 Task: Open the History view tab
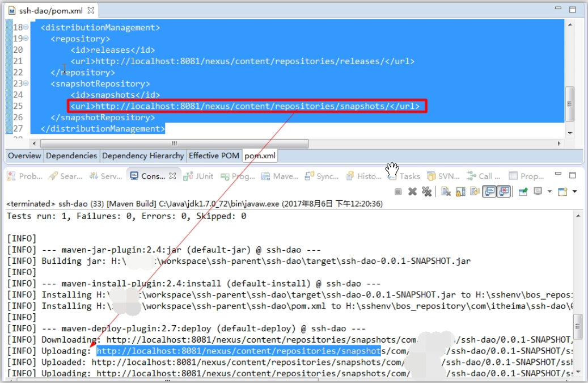coord(363,176)
